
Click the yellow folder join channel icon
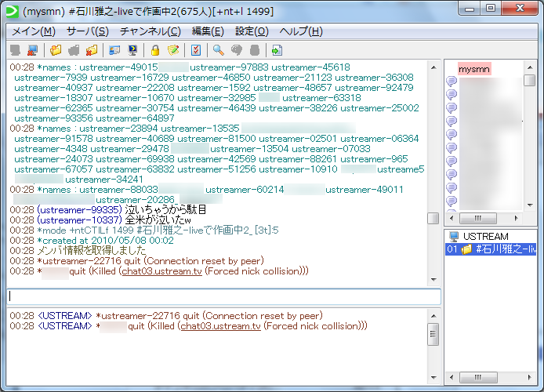(x=56, y=51)
